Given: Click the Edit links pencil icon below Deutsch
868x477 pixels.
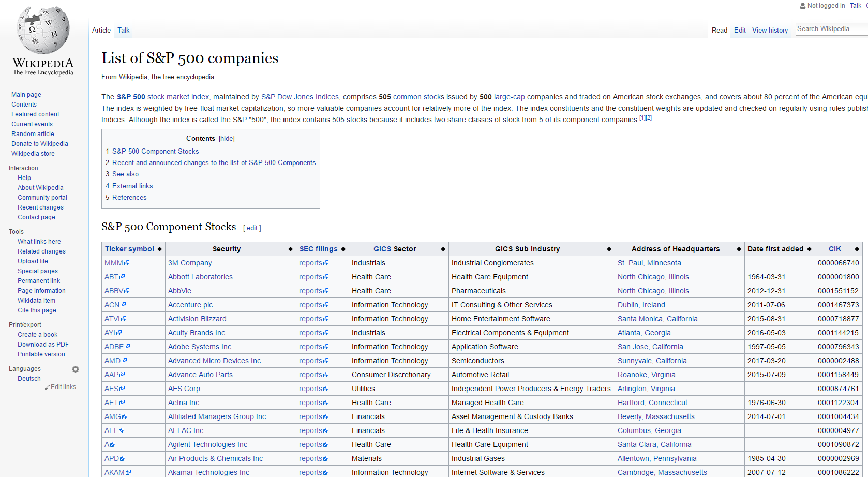Looking at the screenshot, I should (47, 386).
